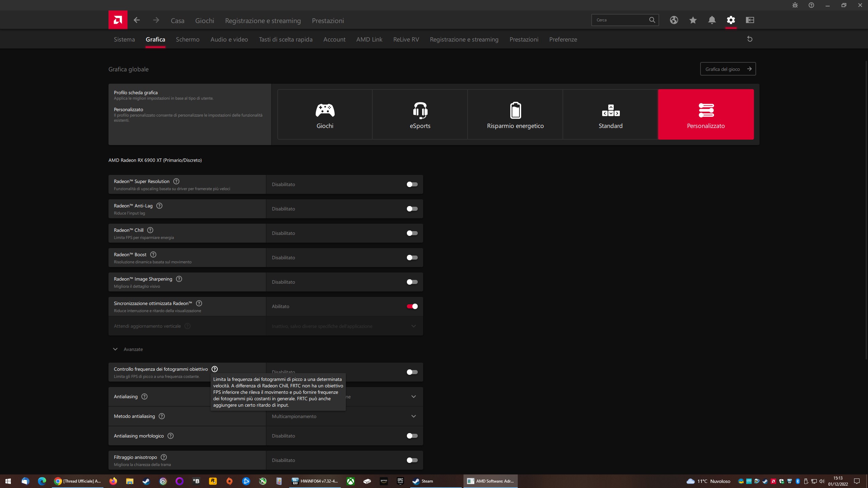Open Tasti di scelta rapida tab
This screenshot has height=488, width=868.
(x=285, y=39)
